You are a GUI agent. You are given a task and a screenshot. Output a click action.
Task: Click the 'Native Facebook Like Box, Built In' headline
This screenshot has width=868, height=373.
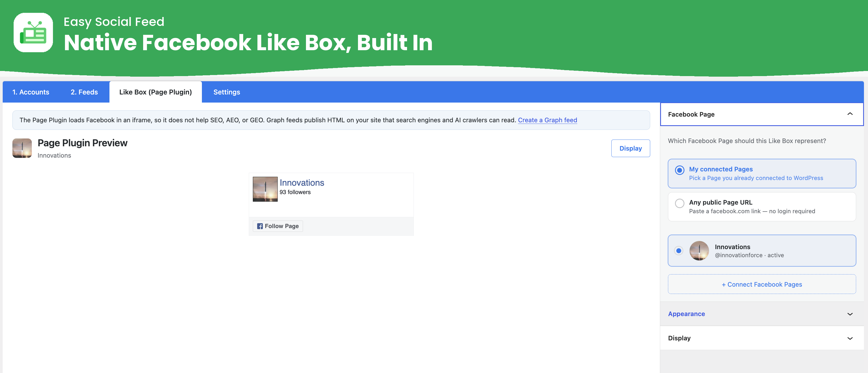tap(248, 42)
